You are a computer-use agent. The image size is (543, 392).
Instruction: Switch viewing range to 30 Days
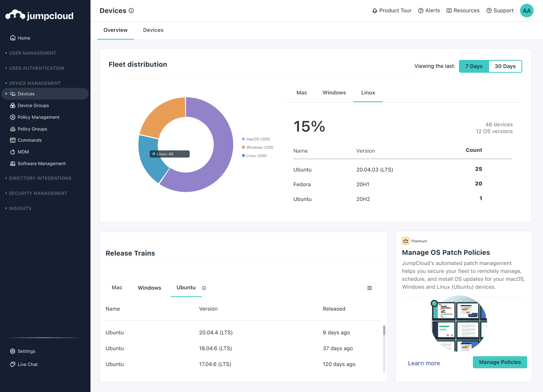505,66
